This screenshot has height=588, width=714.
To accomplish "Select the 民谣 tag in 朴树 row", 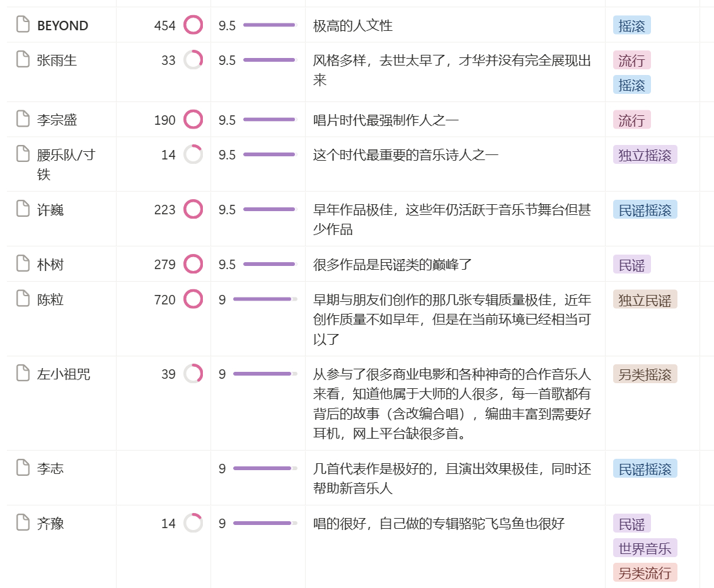I will [631, 264].
